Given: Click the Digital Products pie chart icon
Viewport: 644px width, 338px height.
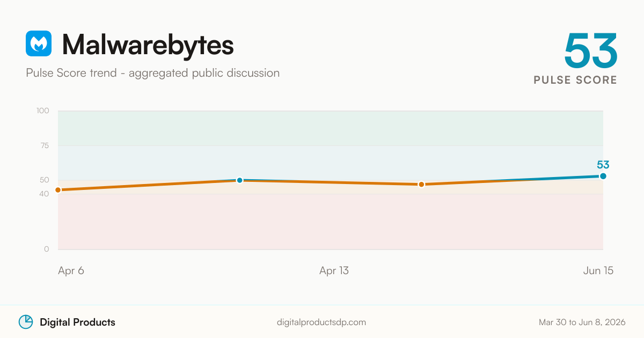Looking at the screenshot, I should (x=26, y=322).
